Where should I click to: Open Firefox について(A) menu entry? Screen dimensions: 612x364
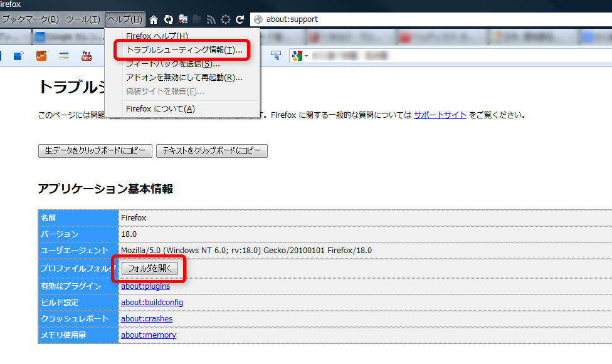(x=161, y=109)
